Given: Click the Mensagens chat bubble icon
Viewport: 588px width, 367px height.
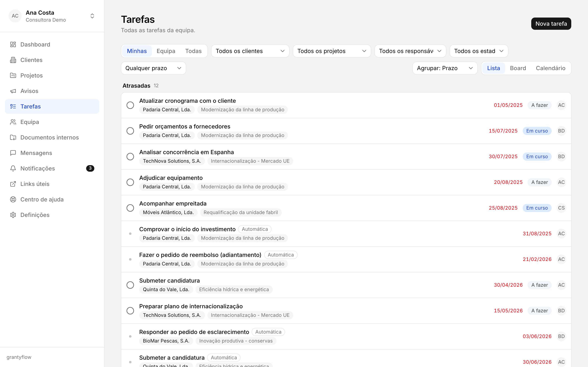Looking at the screenshot, I should pos(13,153).
